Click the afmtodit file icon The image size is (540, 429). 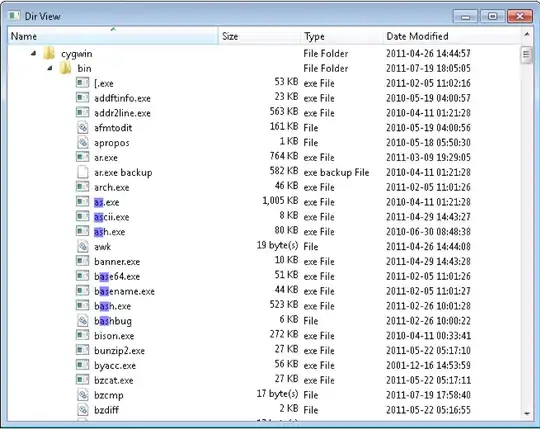tap(83, 128)
